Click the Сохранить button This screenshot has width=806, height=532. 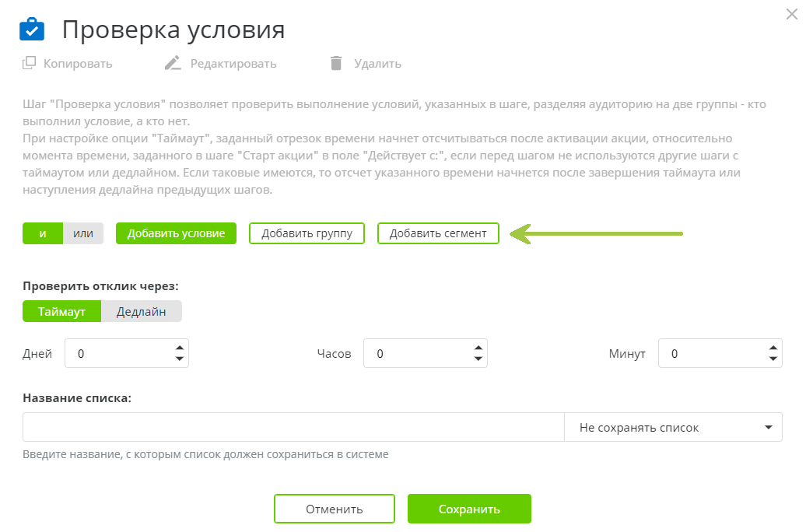tap(469, 508)
